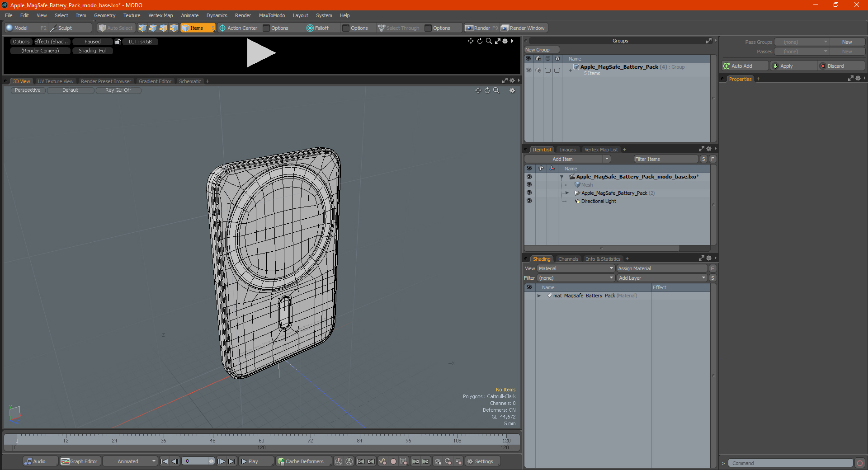Image resolution: width=868 pixels, height=470 pixels.
Task: Click Cache Deformers button
Action: (x=303, y=461)
